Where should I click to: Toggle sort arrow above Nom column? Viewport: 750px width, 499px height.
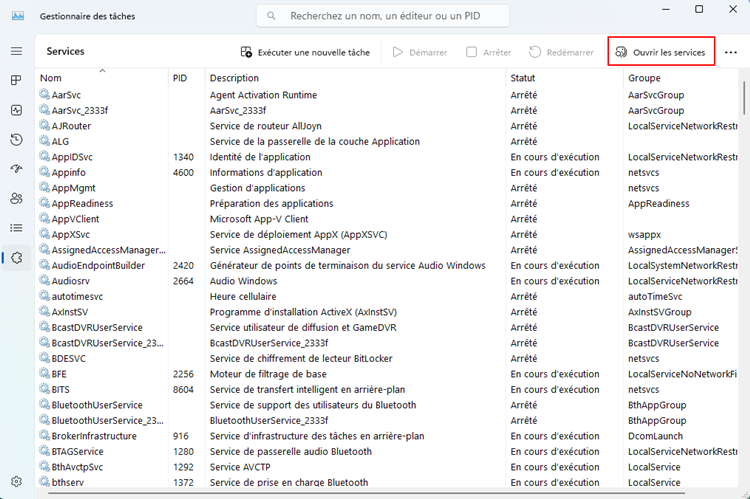pos(102,70)
